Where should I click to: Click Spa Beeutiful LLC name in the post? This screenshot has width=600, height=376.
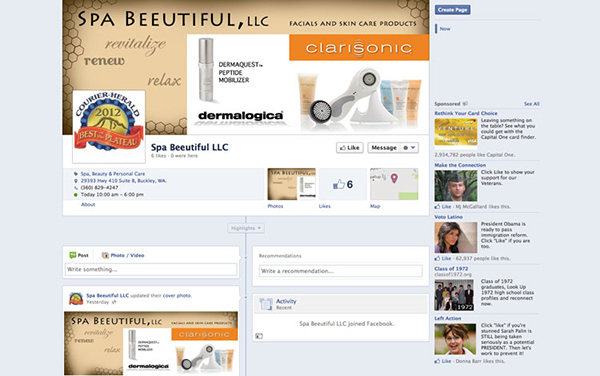[108, 296]
